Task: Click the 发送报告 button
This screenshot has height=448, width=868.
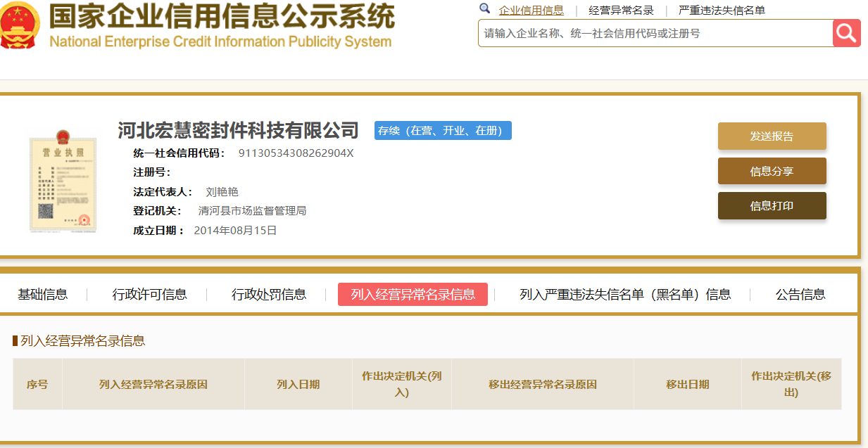Action: [x=772, y=136]
